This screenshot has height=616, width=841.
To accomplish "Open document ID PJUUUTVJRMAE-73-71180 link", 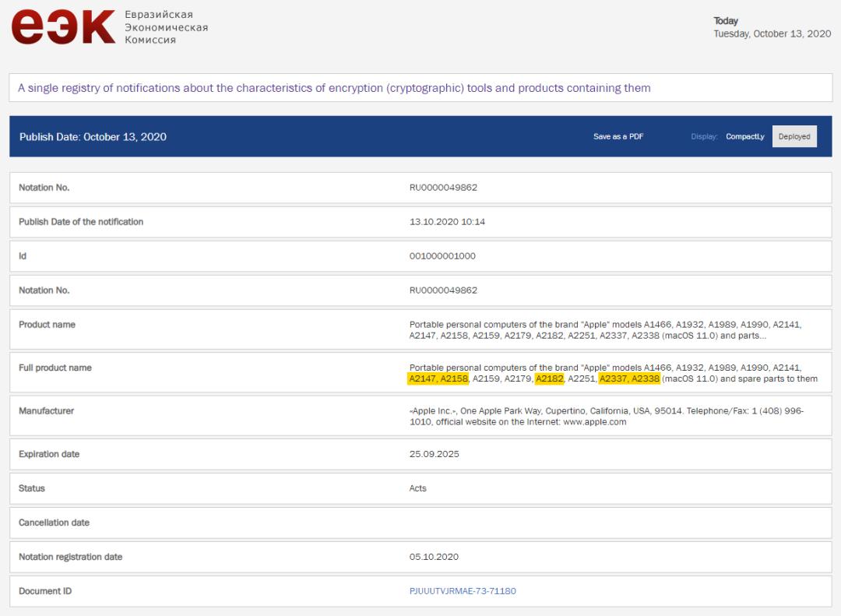I will pos(463,591).
